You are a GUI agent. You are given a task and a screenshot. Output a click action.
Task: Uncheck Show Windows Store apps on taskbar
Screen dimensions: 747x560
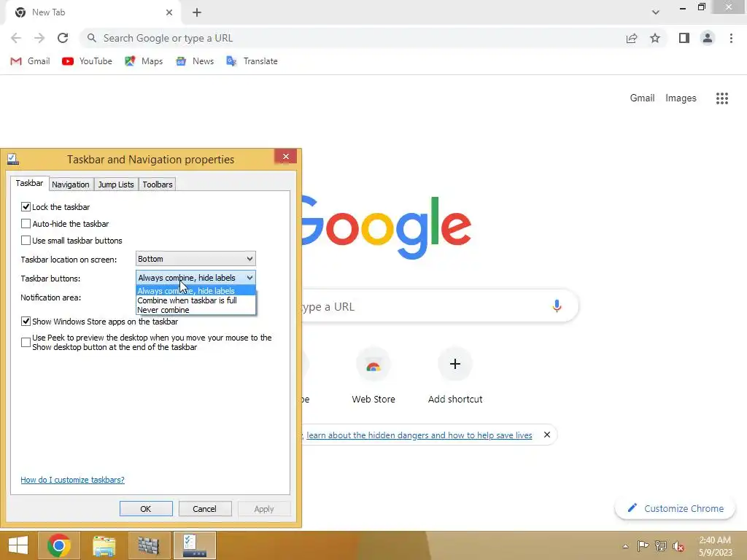26,322
